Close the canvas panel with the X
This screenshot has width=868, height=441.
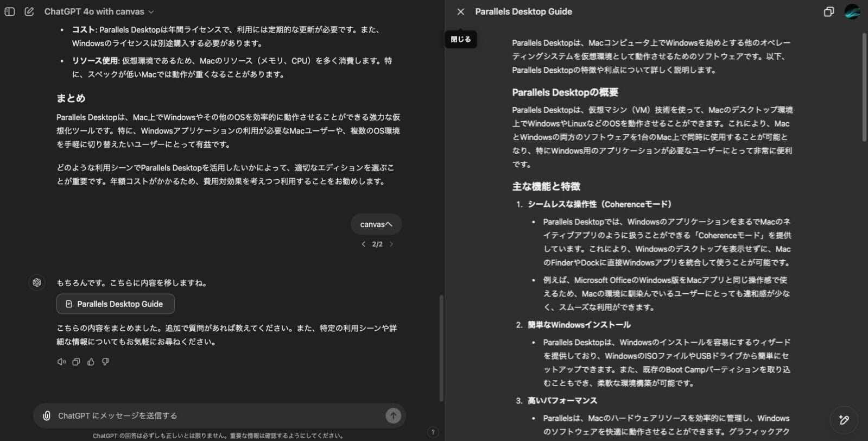(460, 11)
